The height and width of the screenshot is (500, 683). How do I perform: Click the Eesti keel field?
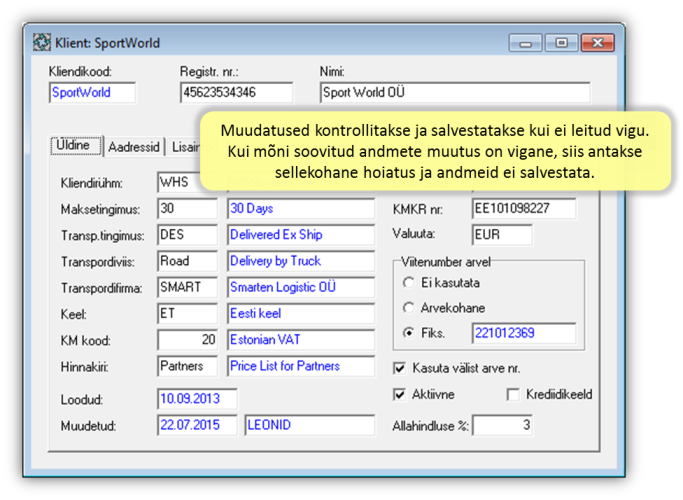click(x=301, y=314)
